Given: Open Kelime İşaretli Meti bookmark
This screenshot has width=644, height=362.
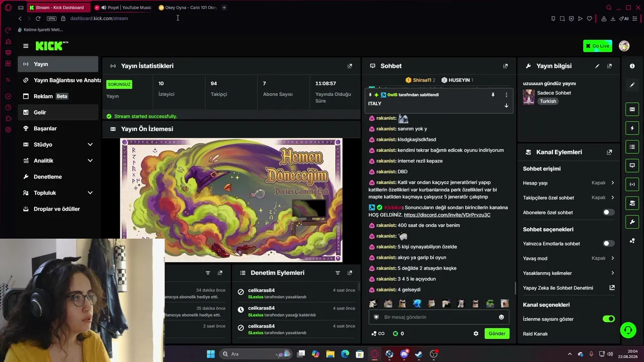Looking at the screenshot, I should point(40,30).
